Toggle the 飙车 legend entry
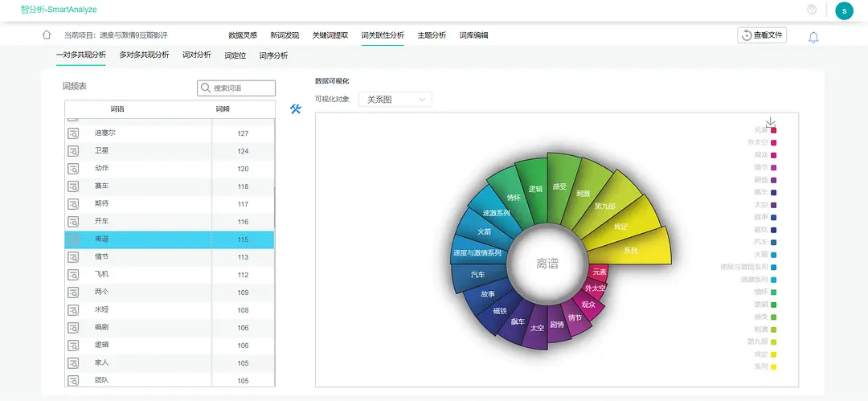The height and width of the screenshot is (401, 868). [x=765, y=192]
